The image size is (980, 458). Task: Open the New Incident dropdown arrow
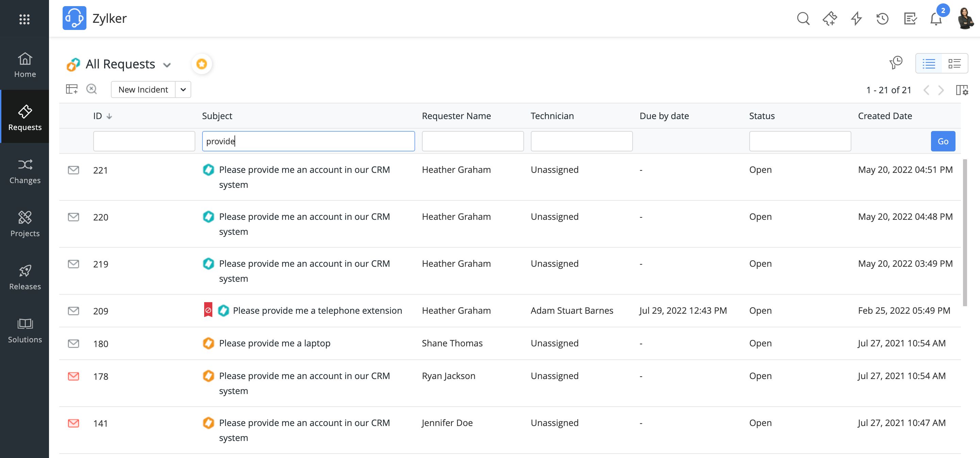(x=183, y=90)
